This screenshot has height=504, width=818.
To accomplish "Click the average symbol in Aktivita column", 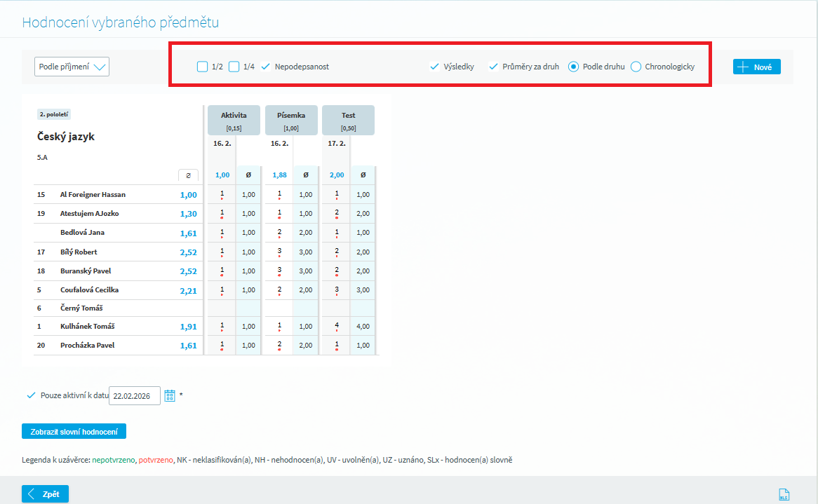I will coord(248,175).
